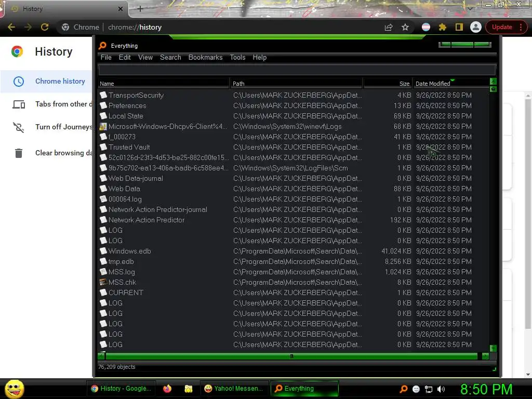The height and width of the screenshot is (399, 532).
Task: Go back in Chrome
Action: coord(11,27)
